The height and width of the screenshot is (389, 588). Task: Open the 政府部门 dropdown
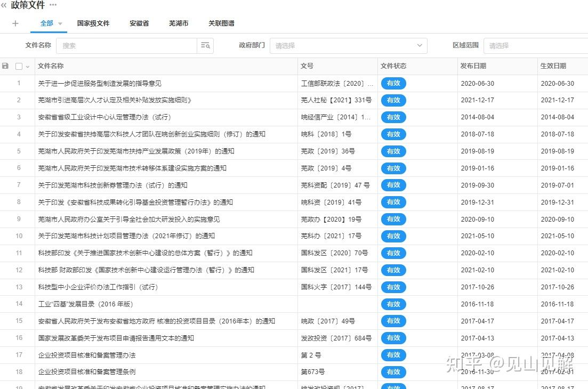348,45
